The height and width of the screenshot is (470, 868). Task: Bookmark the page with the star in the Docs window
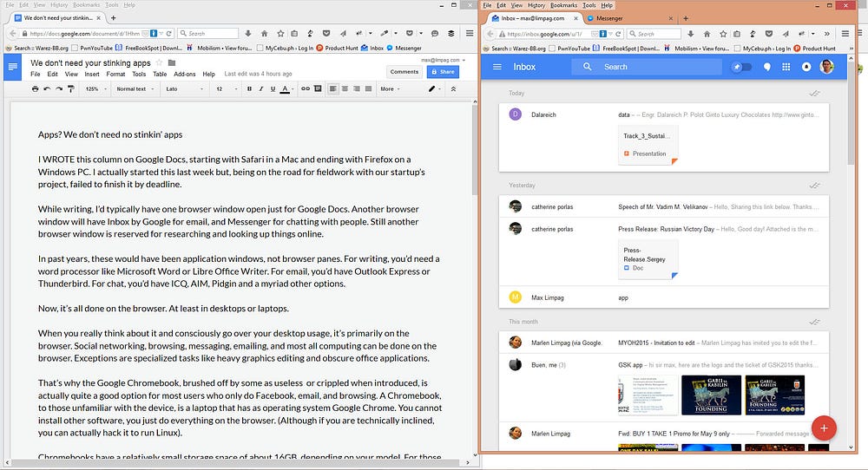pyautogui.click(x=280, y=33)
